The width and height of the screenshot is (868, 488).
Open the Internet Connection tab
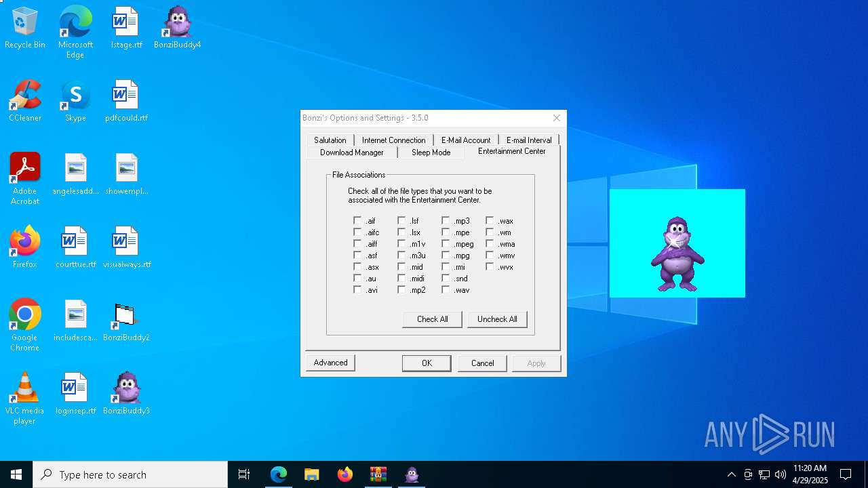393,140
